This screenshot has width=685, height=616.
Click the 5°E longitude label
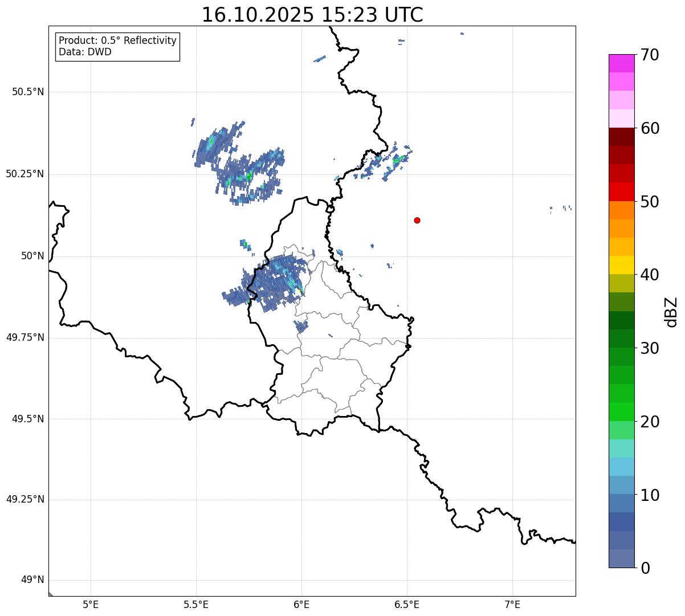pos(91,604)
